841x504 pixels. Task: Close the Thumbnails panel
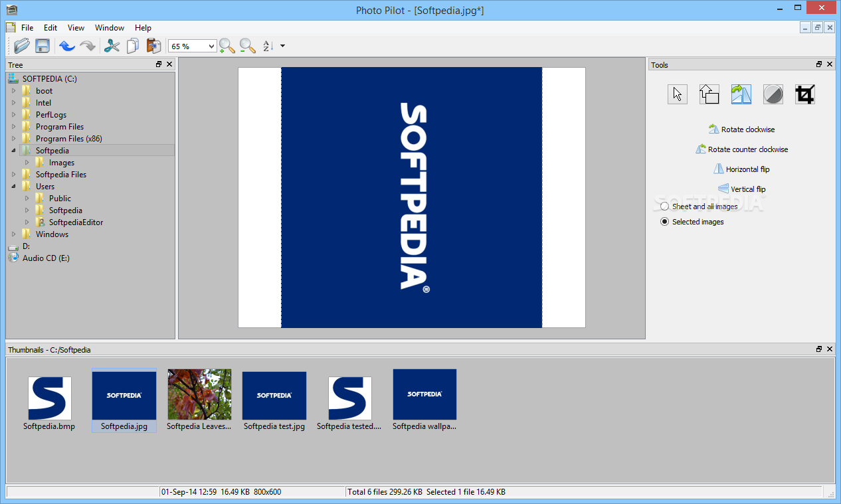pyautogui.click(x=830, y=349)
